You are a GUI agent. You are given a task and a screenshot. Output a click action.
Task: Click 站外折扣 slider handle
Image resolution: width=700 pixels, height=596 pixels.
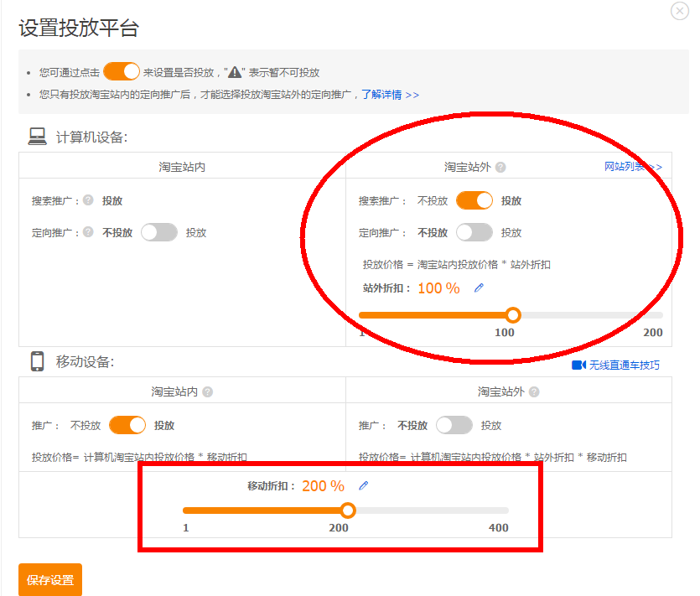coord(513,315)
